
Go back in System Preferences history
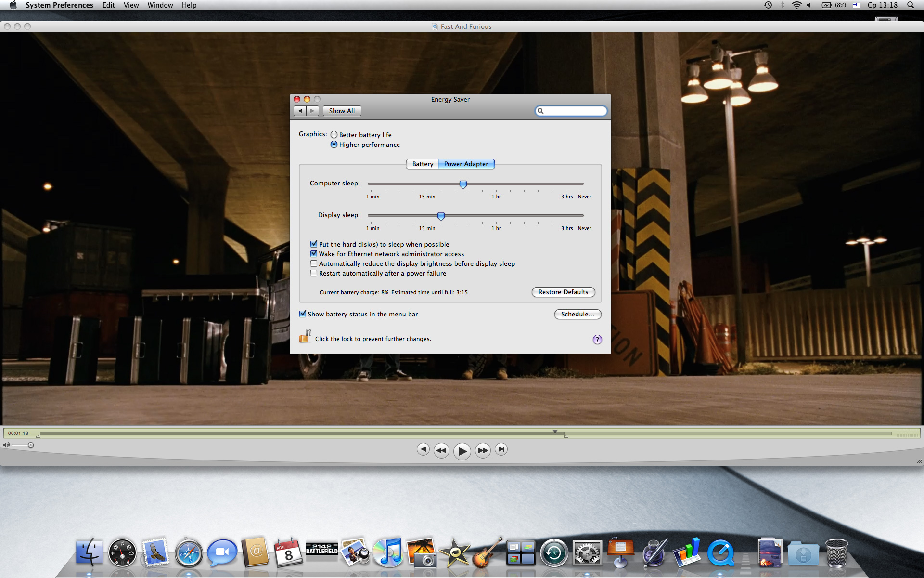[x=300, y=111]
